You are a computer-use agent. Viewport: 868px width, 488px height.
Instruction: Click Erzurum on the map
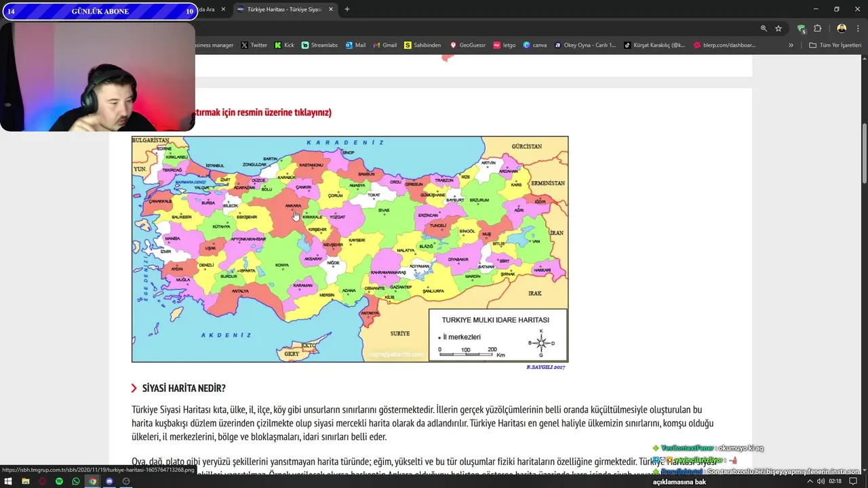[479, 200]
